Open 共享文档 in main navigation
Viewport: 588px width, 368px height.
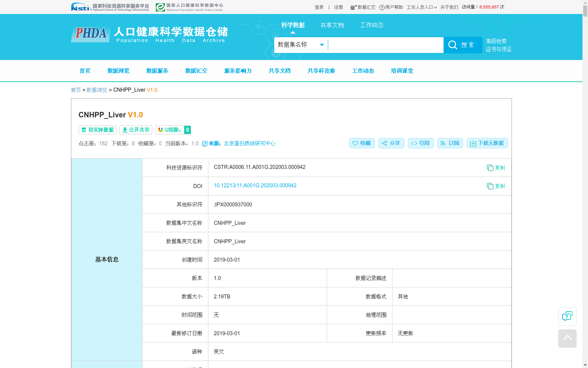pyautogui.click(x=280, y=71)
